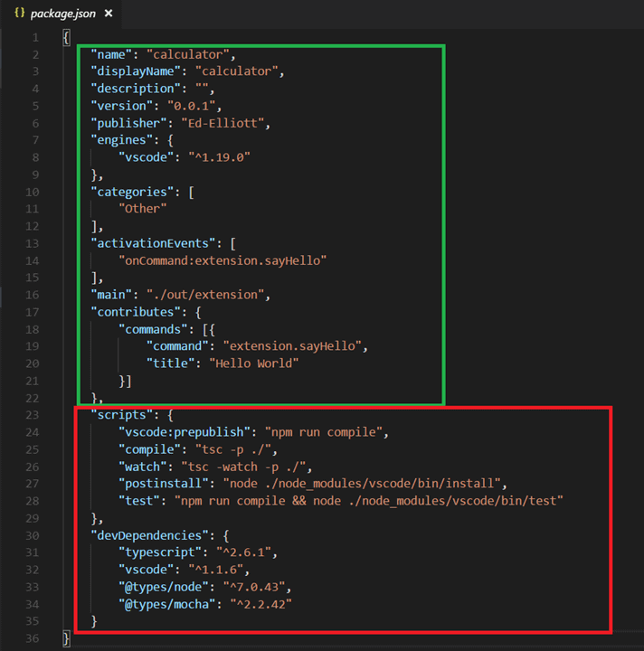Close the package.json tab

tap(109, 14)
